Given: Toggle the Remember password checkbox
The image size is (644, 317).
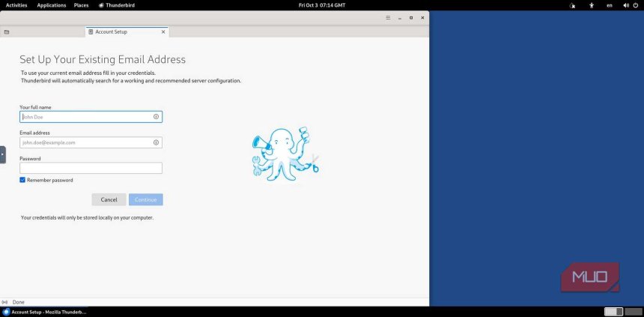Looking at the screenshot, I should pyautogui.click(x=22, y=180).
